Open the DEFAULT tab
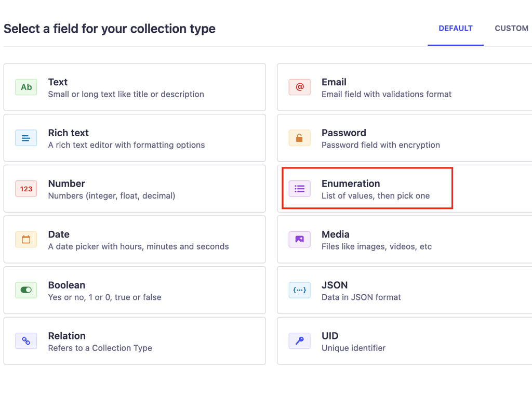This screenshot has width=532, height=393. [x=456, y=29]
